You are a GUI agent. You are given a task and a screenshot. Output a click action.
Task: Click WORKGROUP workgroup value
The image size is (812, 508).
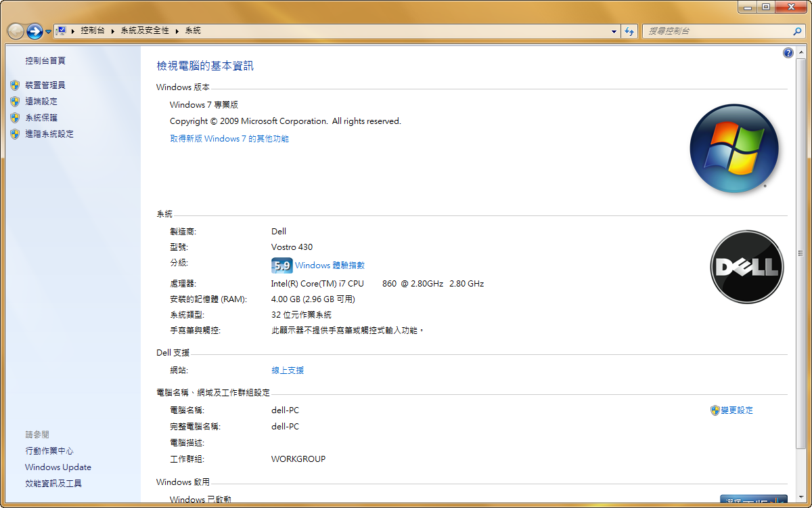tap(298, 459)
